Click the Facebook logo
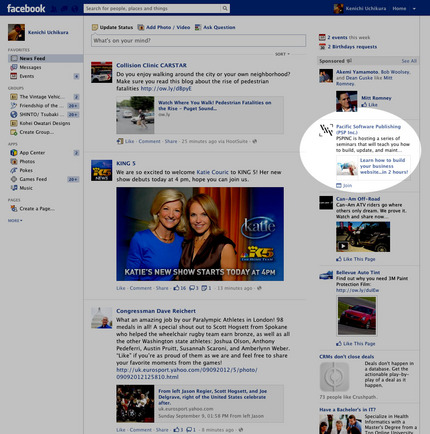This screenshot has height=434, width=430. (26, 8)
